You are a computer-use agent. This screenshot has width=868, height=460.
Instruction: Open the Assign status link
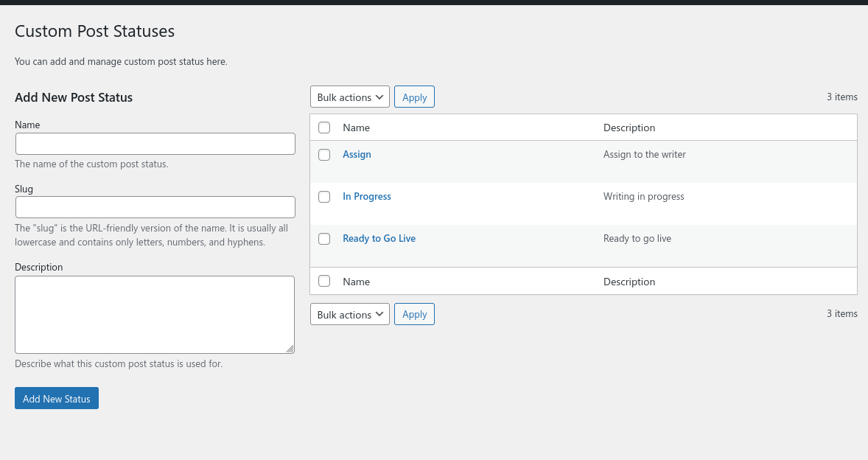357,155
